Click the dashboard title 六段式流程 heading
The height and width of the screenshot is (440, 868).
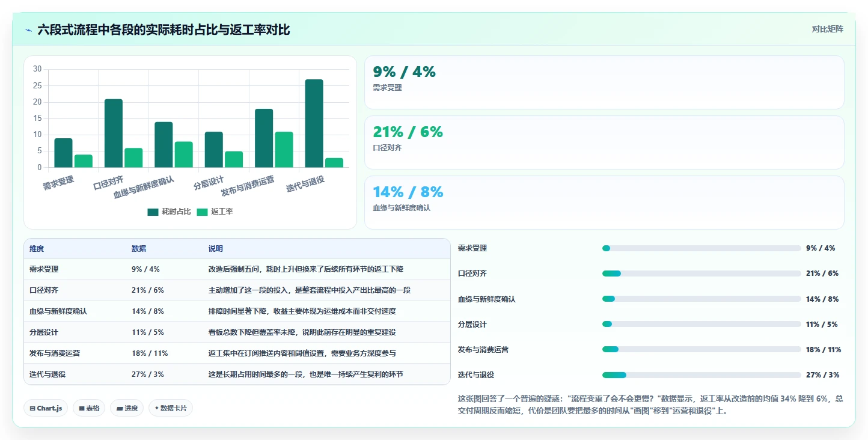click(164, 29)
